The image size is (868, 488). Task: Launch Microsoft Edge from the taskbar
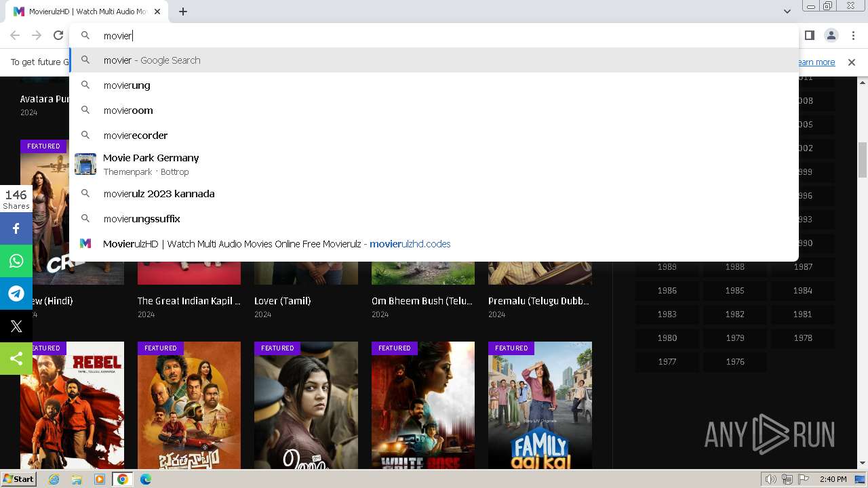pyautogui.click(x=146, y=479)
